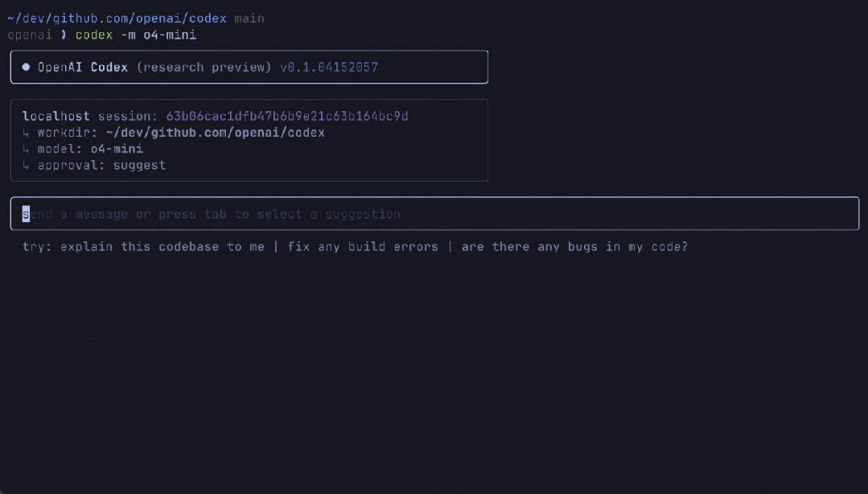
Task: Click the arrow glyph beside approval
Action: click(x=27, y=166)
